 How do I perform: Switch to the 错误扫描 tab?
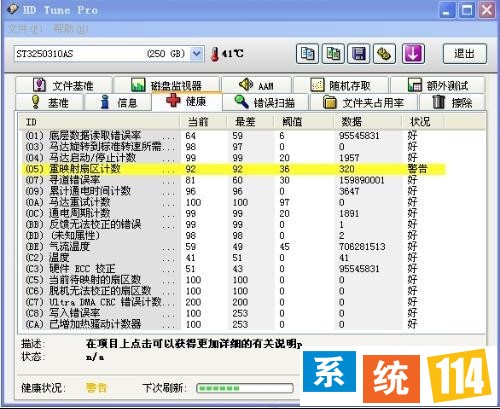coord(266,102)
